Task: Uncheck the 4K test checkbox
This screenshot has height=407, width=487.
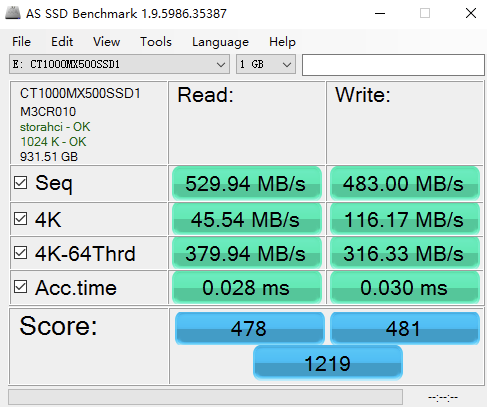Action: pos(20,219)
